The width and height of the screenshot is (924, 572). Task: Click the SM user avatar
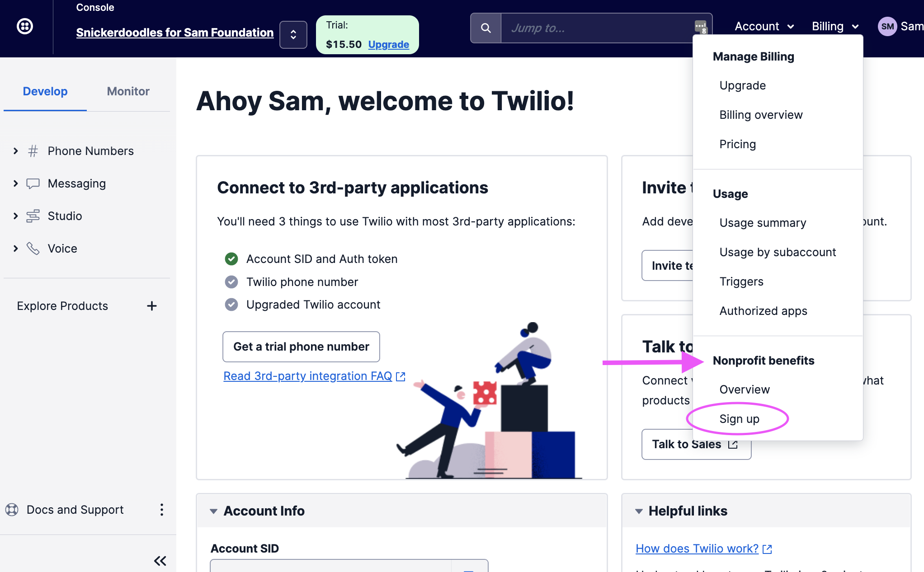(x=887, y=27)
